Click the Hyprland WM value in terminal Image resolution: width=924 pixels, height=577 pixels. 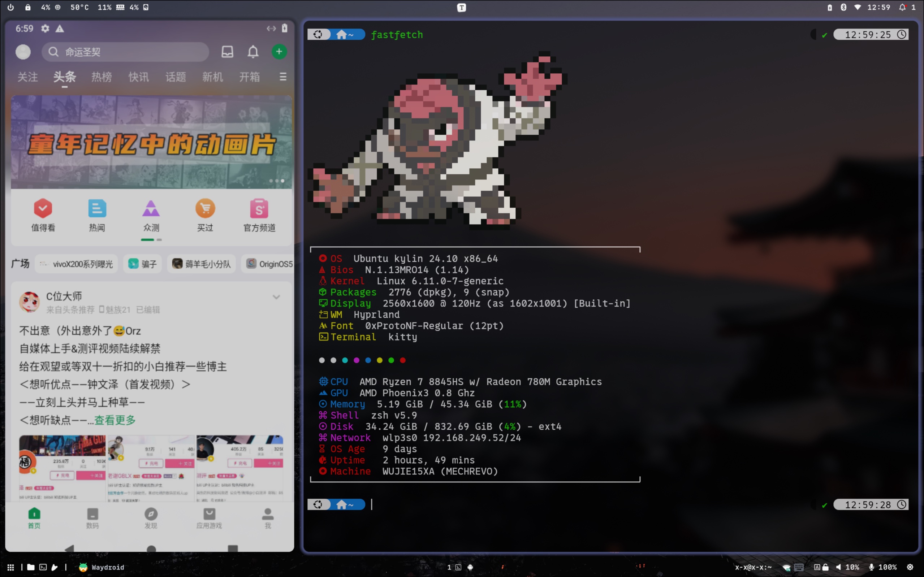click(x=376, y=315)
